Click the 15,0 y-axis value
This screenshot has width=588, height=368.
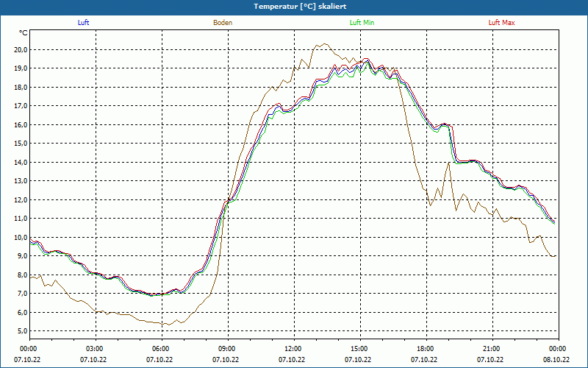(21, 144)
